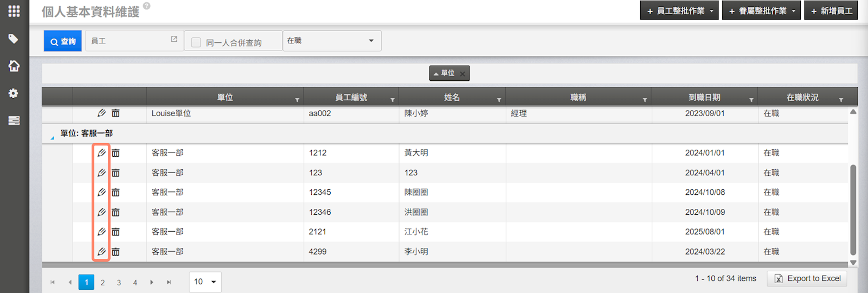868x293 pixels.
Task: Go to page 3 of results
Action: (x=119, y=282)
